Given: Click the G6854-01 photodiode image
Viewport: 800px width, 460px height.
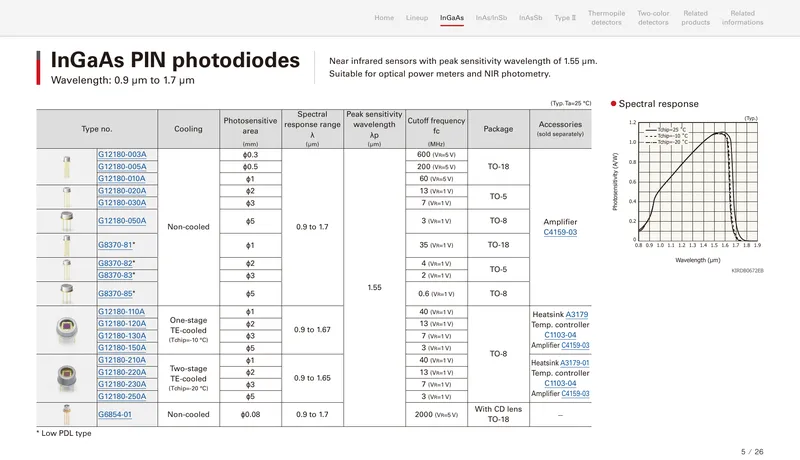Looking at the screenshot, I should (x=67, y=415).
